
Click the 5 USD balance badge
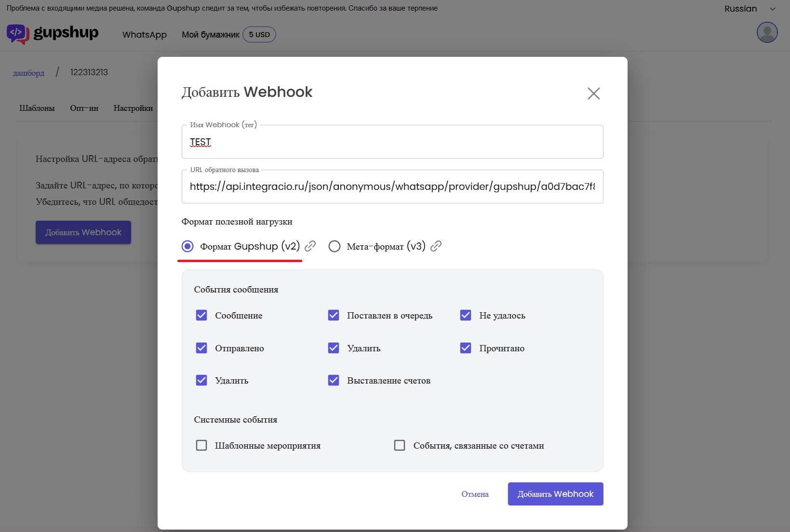coord(259,35)
